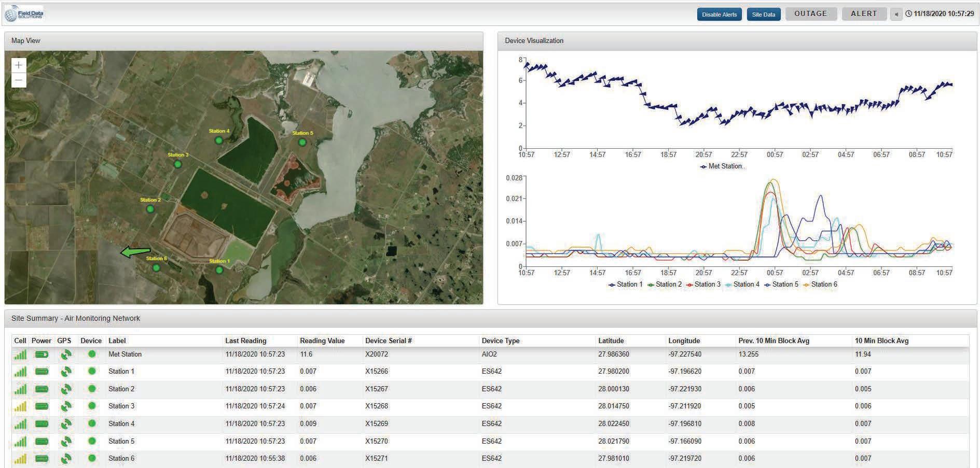The height and width of the screenshot is (468, 980).
Task: Click the battery power icon in Station 1 row
Action: tap(42, 371)
